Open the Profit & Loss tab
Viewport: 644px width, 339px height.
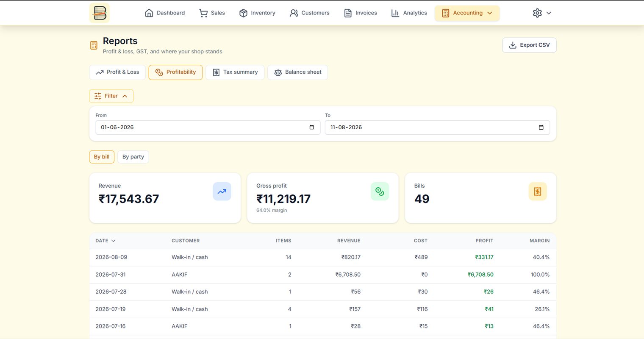[x=117, y=72]
